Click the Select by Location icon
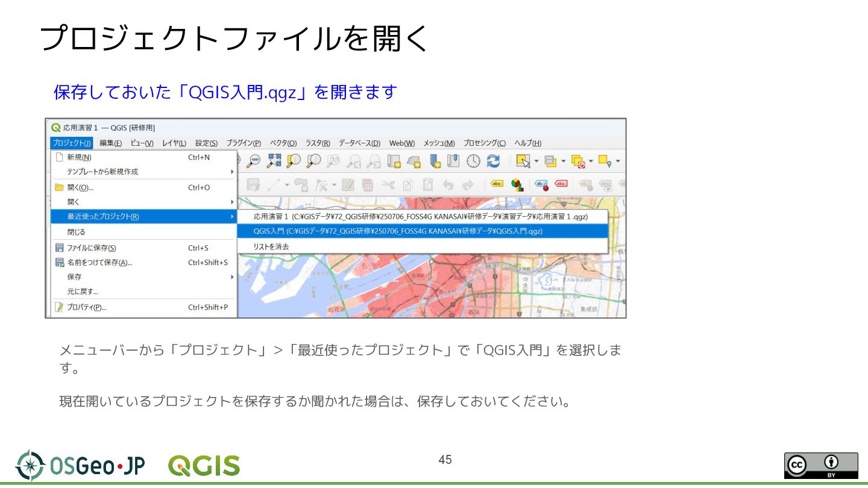The width and height of the screenshot is (868, 488). tap(605, 161)
